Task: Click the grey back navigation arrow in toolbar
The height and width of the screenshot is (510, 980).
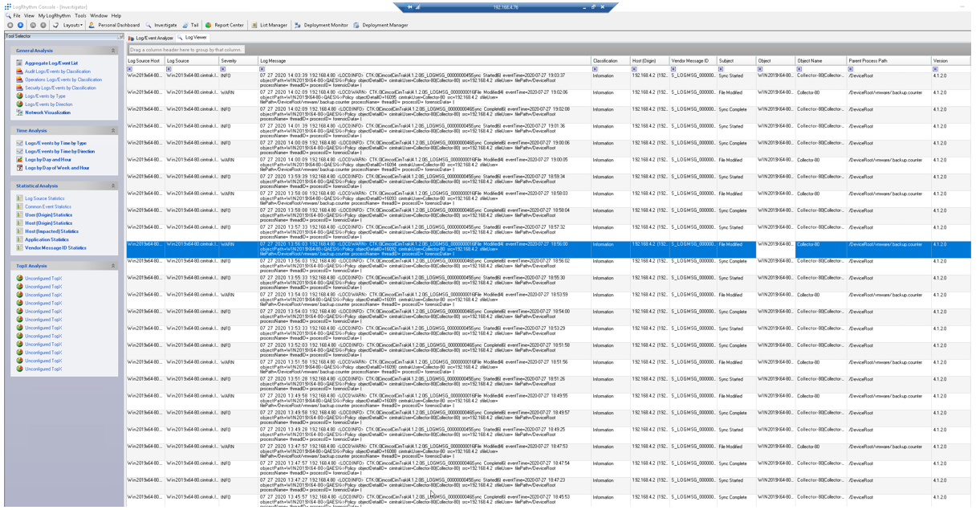Action: [10, 25]
